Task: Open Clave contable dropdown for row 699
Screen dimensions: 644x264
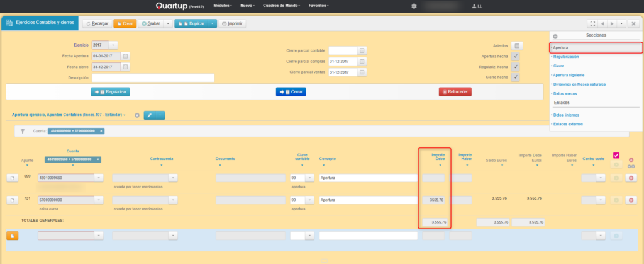Action: (x=309, y=178)
